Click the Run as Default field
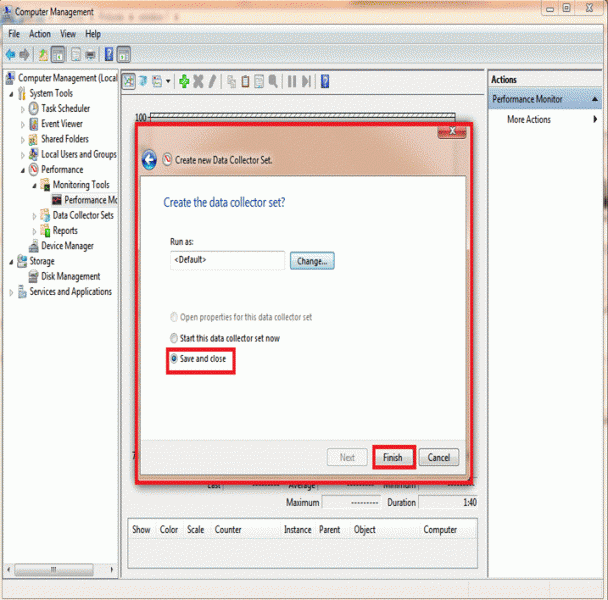The image size is (608, 600). pyautogui.click(x=227, y=260)
